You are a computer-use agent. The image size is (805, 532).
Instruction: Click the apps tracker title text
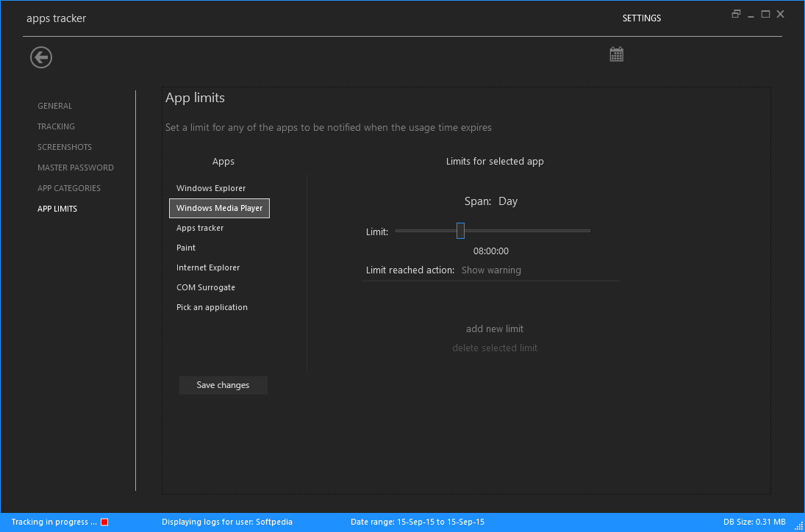(56, 18)
